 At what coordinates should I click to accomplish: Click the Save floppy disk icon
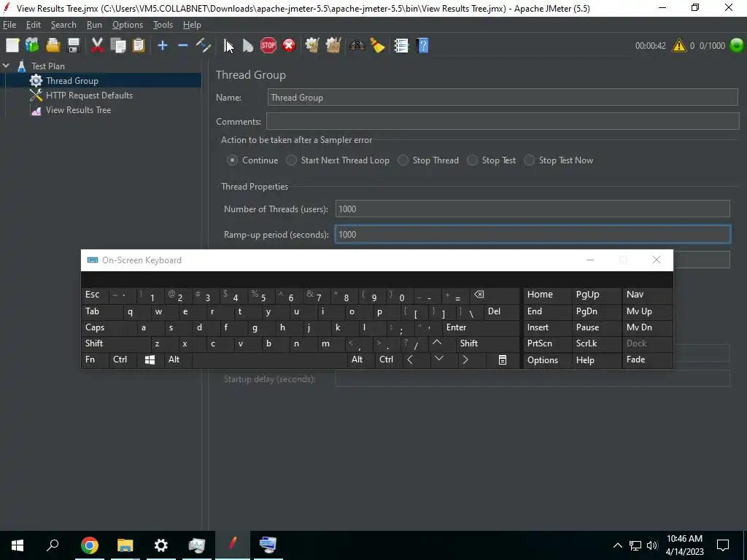[74, 46]
